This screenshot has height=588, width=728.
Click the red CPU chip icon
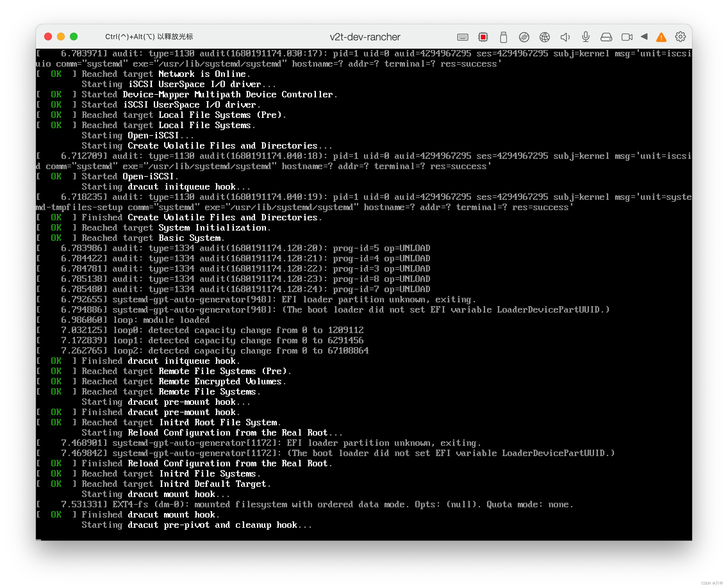[483, 37]
